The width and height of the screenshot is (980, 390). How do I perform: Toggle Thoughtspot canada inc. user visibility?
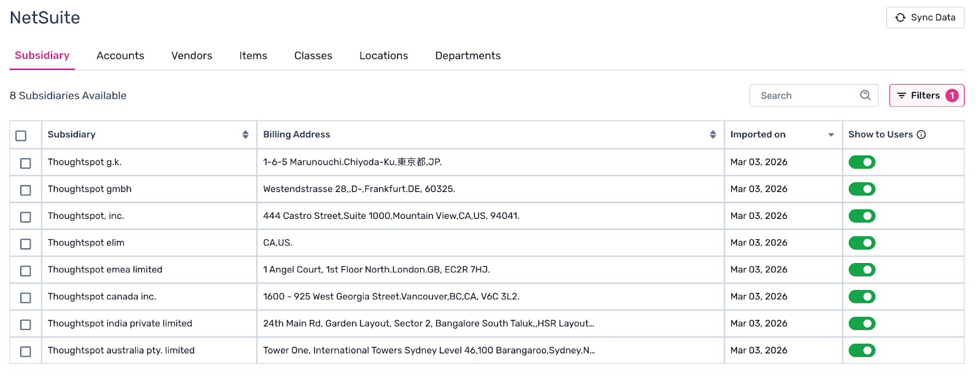click(x=862, y=297)
